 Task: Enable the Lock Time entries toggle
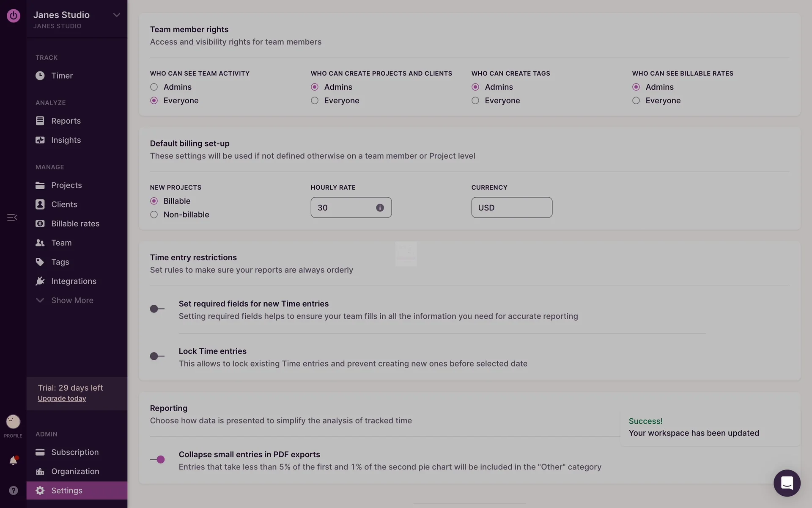pyautogui.click(x=157, y=356)
